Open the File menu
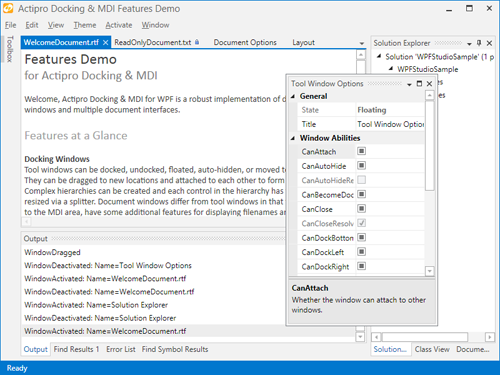 (x=10, y=25)
